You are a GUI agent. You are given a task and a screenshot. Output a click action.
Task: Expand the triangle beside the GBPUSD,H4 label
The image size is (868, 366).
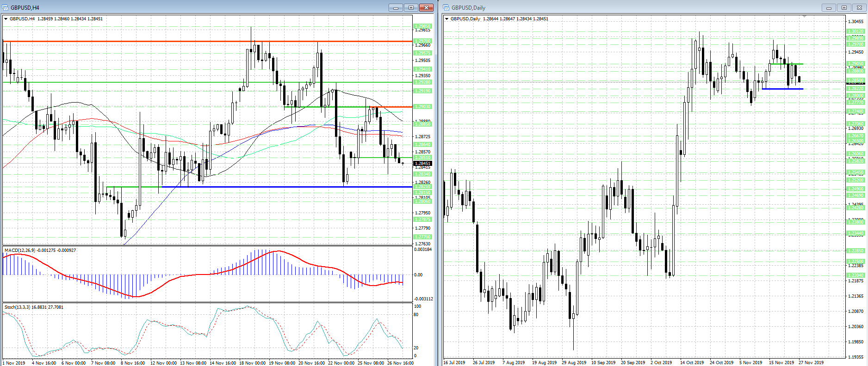tap(6, 19)
